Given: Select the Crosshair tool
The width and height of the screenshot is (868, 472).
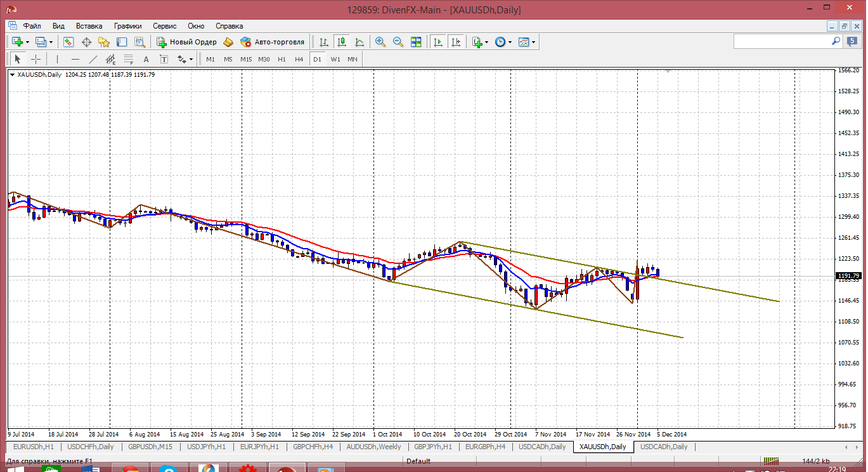Looking at the screenshot, I should 36,59.
